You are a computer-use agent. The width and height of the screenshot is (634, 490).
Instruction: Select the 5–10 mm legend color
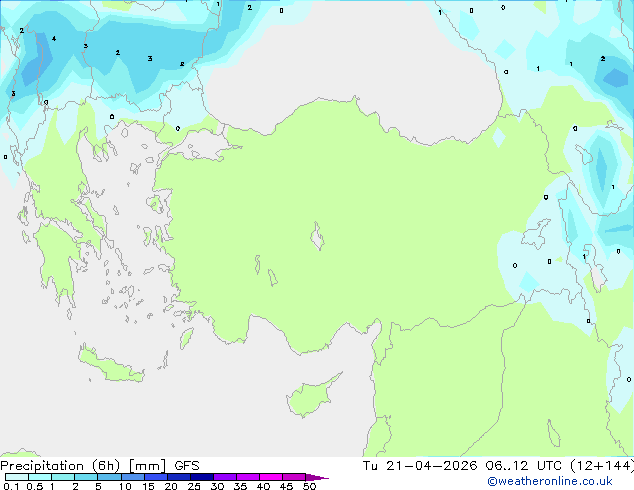pyautogui.click(x=109, y=477)
